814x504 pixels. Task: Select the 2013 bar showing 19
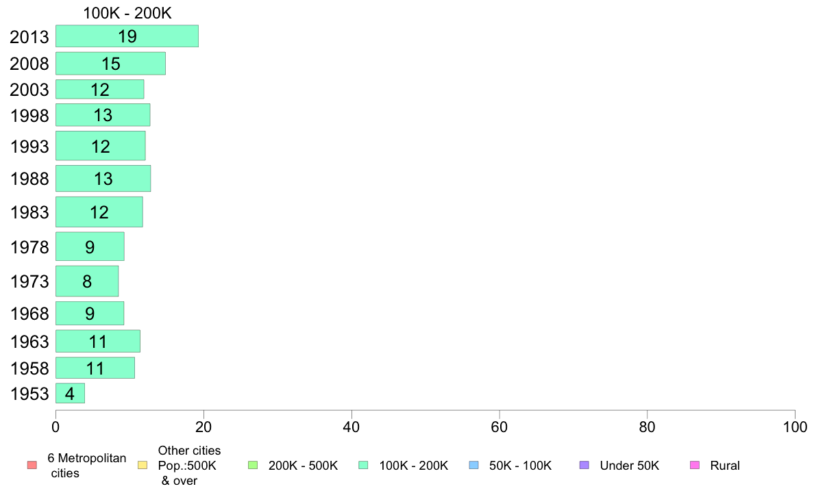tap(127, 36)
